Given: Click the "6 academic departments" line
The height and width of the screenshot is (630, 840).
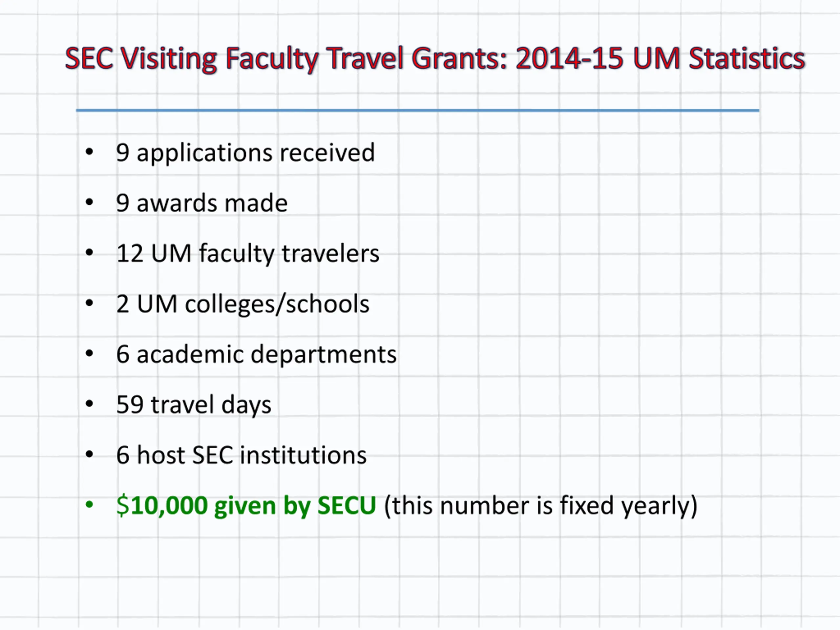Looking at the screenshot, I should point(256,355).
